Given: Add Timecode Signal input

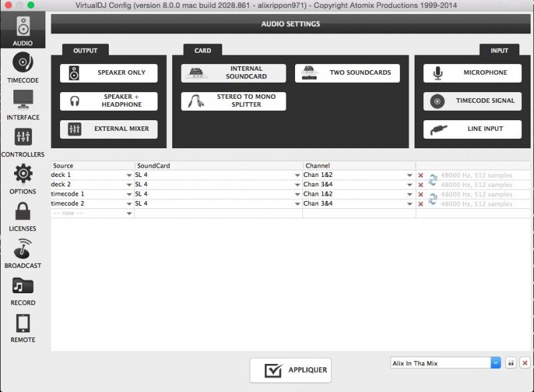Looking at the screenshot, I should 472,101.
